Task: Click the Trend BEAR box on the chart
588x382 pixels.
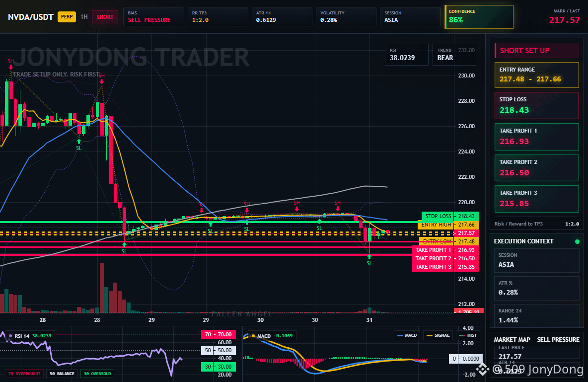Action: pyautogui.click(x=454, y=55)
